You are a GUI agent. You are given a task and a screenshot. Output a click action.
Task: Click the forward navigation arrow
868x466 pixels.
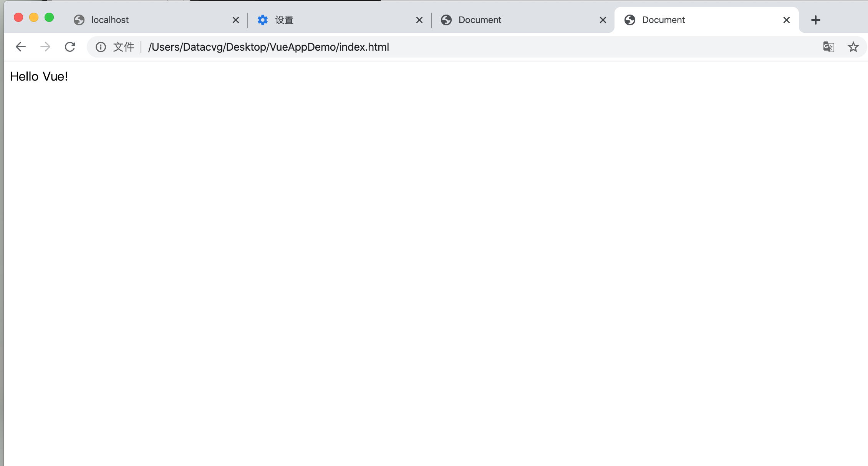click(x=45, y=46)
